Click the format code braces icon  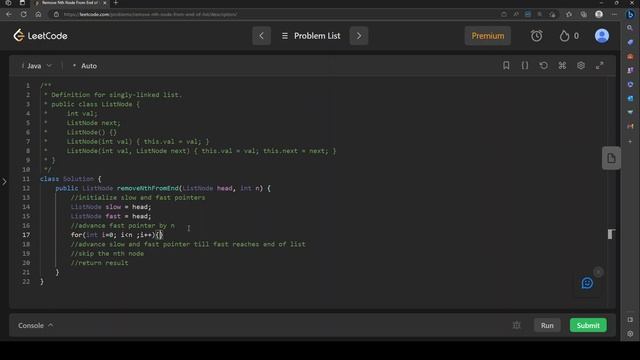coord(525,65)
